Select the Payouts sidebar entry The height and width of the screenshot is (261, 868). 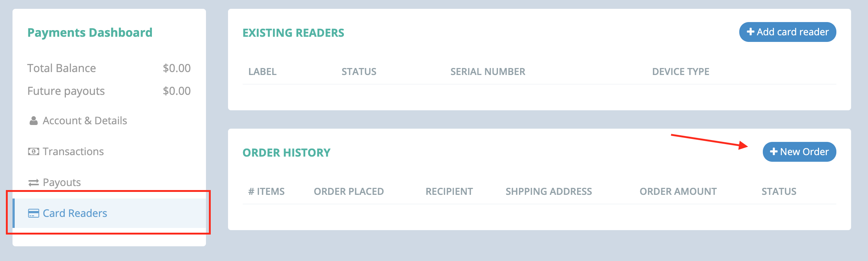click(x=62, y=182)
